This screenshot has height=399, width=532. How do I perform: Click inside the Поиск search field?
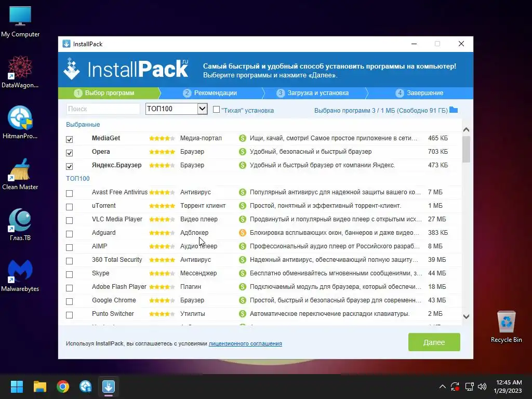[103, 109]
